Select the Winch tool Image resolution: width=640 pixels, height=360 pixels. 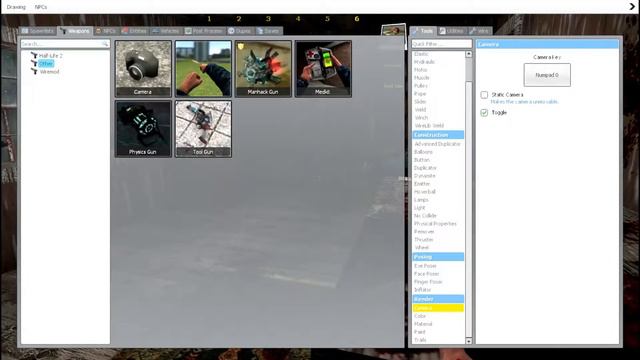421,118
